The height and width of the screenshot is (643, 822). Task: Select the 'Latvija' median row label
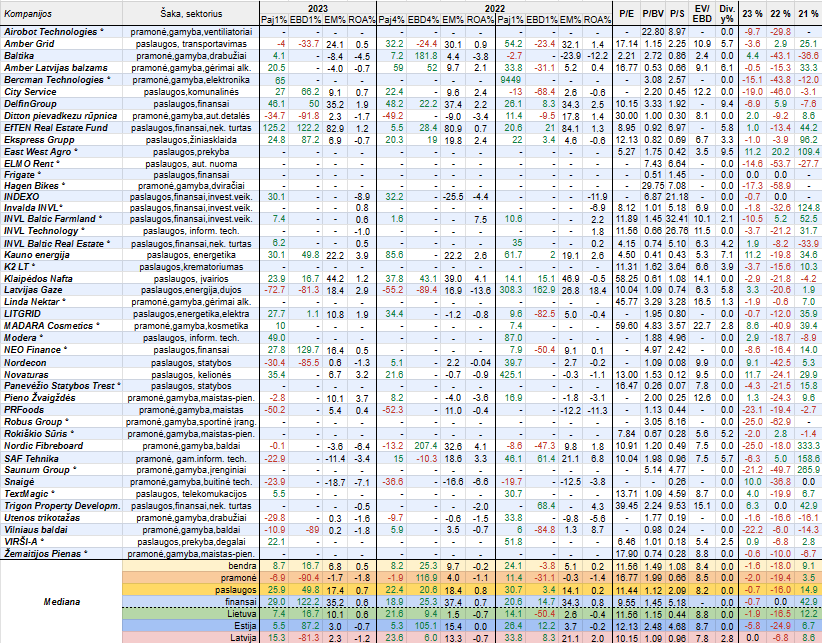click(244, 638)
